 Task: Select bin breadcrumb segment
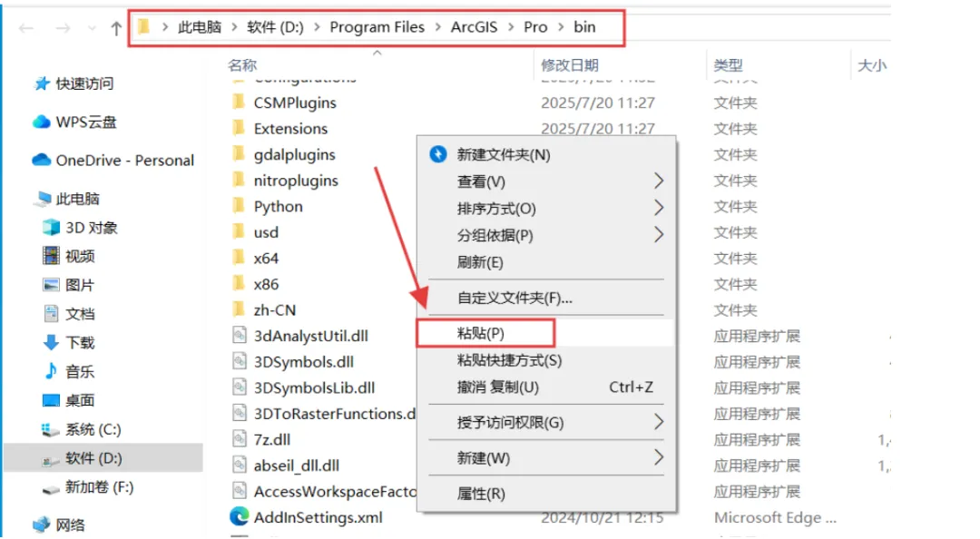point(584,27)
